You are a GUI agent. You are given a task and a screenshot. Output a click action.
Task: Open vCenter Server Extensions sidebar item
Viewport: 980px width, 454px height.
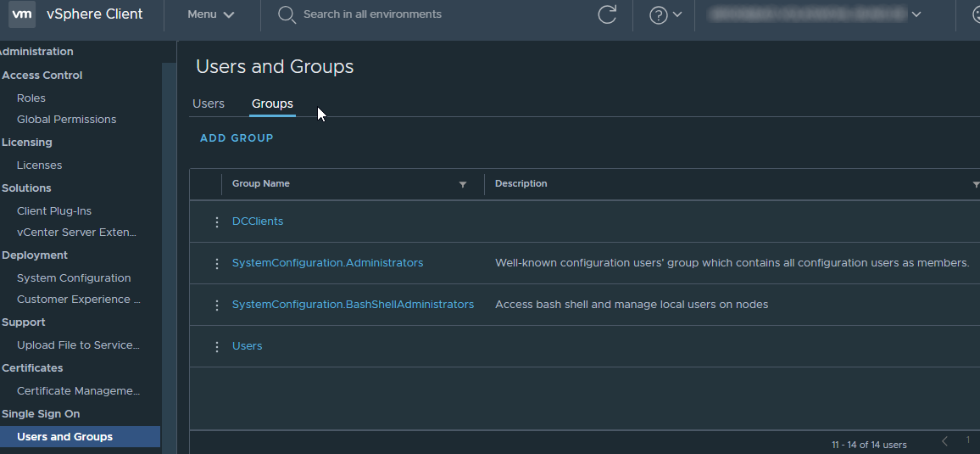pyautogui.click(x=77, y=232)
